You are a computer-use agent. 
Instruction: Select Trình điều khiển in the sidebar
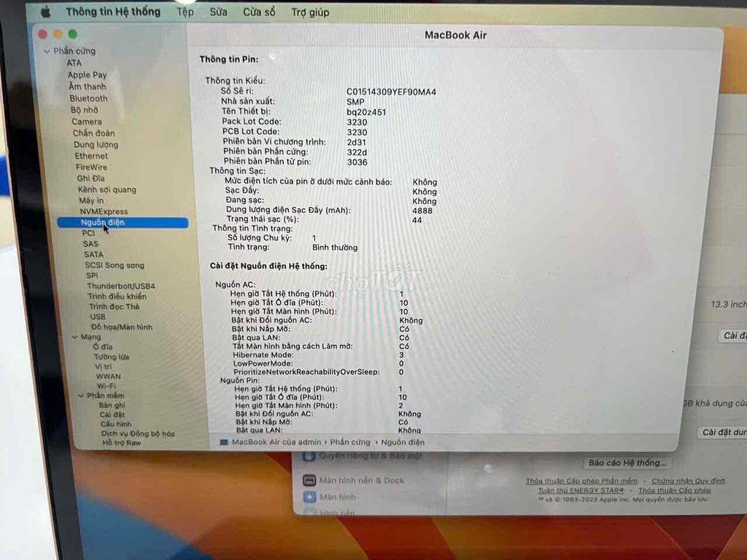(117, 296)
